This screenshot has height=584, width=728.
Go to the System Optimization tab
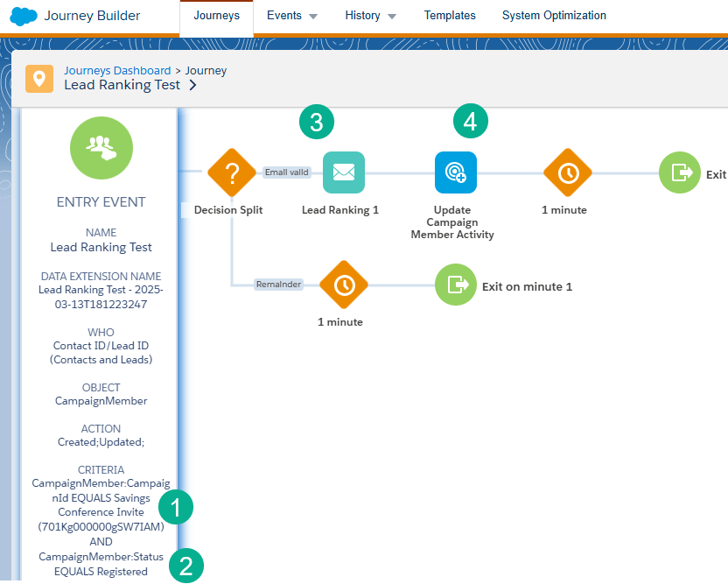point(554,16)
